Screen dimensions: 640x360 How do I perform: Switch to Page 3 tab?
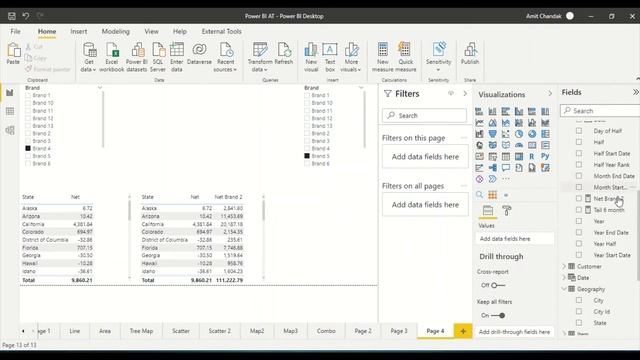[399, 331]
